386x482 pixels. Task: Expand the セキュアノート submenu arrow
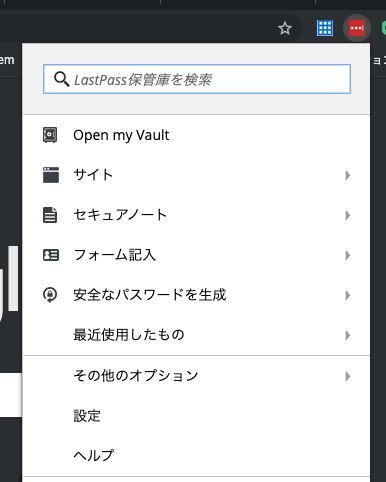click(x=348, y=215)
